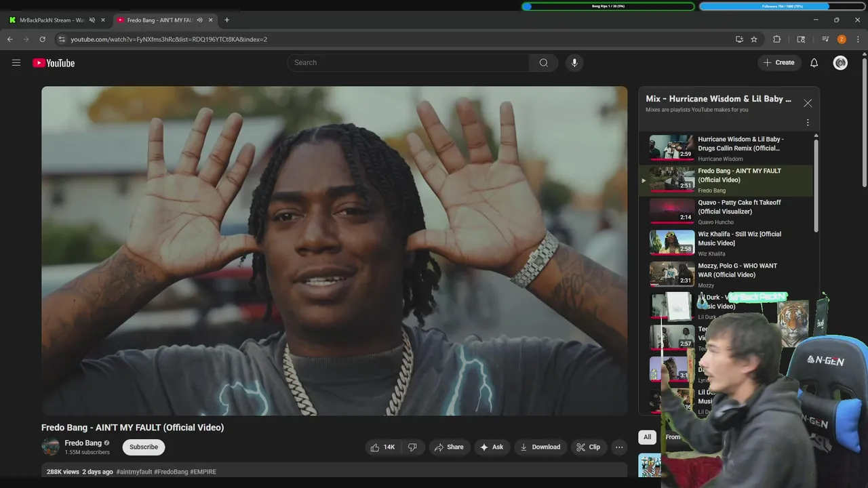
Task: Close the Mix playlist panel
Action: [x=808, y=103]
